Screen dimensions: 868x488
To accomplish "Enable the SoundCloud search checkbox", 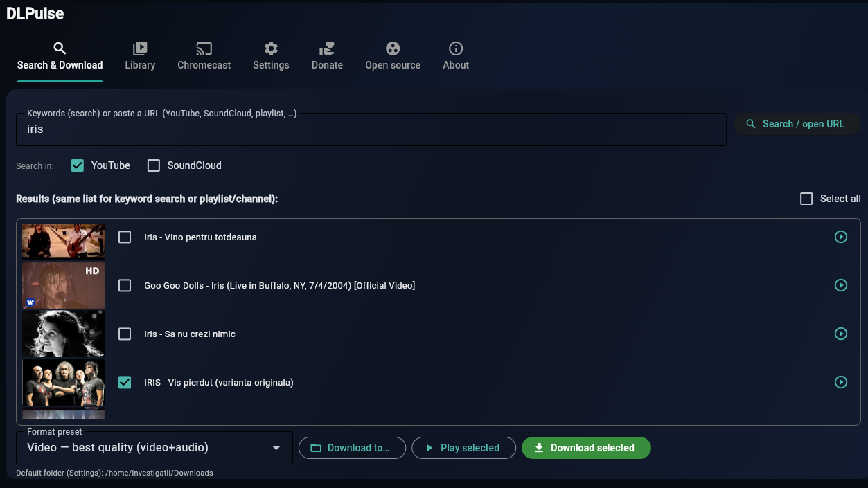I will [x=154, y=165].
